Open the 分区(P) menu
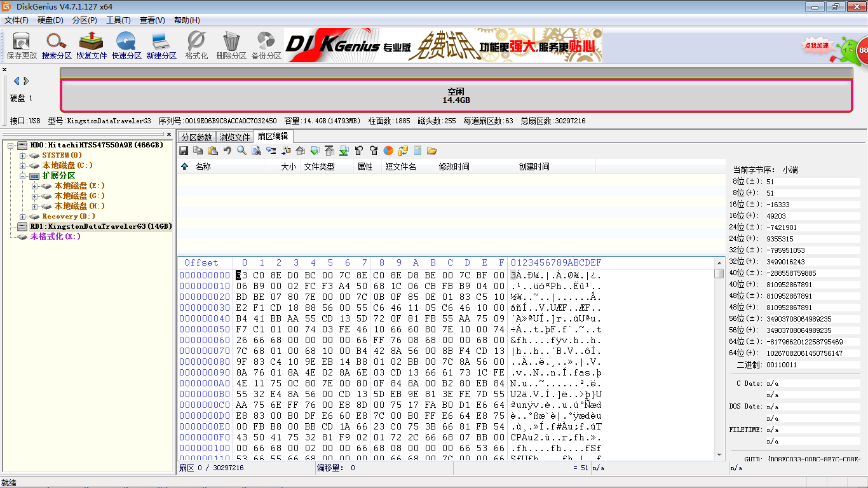This screenshot has width=868, height=488. click(x=85, y=20)
